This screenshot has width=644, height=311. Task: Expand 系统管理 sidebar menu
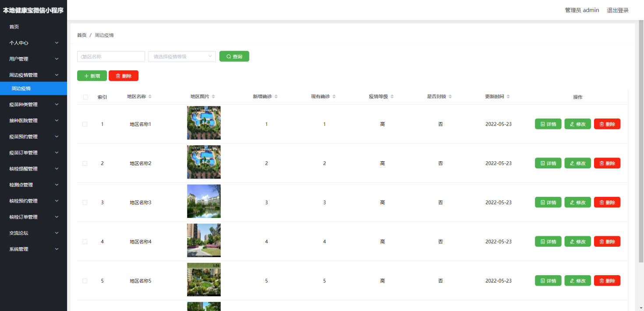click(x=33, y=249)
